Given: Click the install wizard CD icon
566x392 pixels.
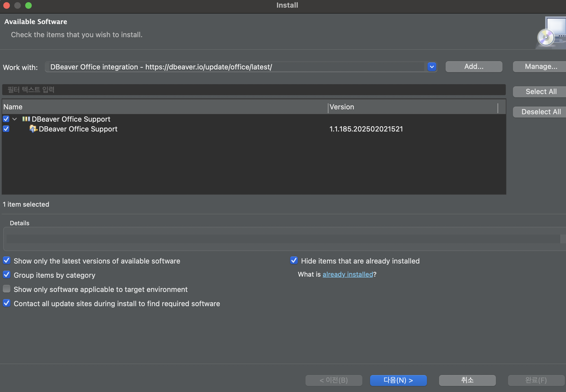Looking at the screenshot, I should pos(546,37).
